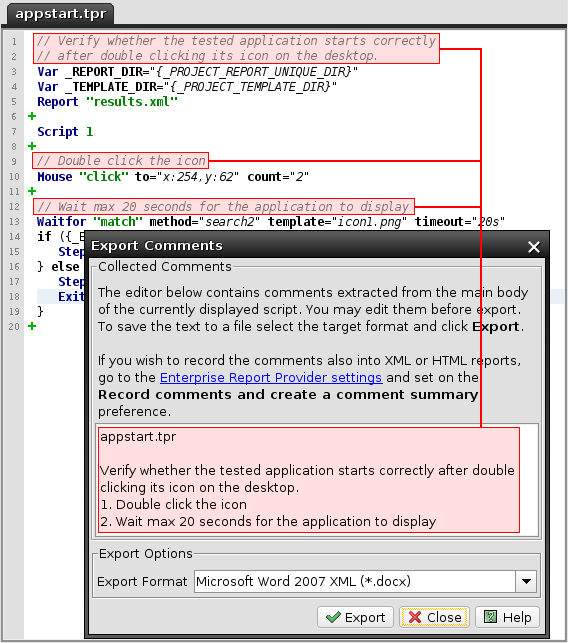Click the green plus marker on line 20
This screenshot has width=568, height=643.
32,326
